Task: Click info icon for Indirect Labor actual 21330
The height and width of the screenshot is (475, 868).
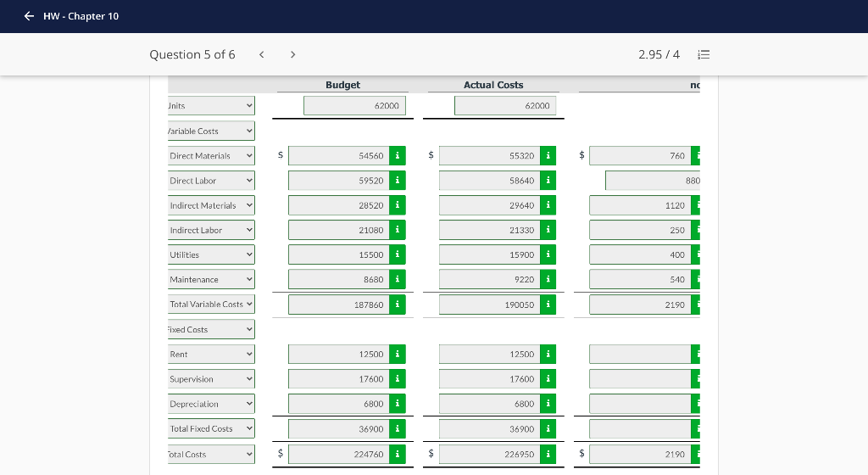Action: tap(548, 230)
